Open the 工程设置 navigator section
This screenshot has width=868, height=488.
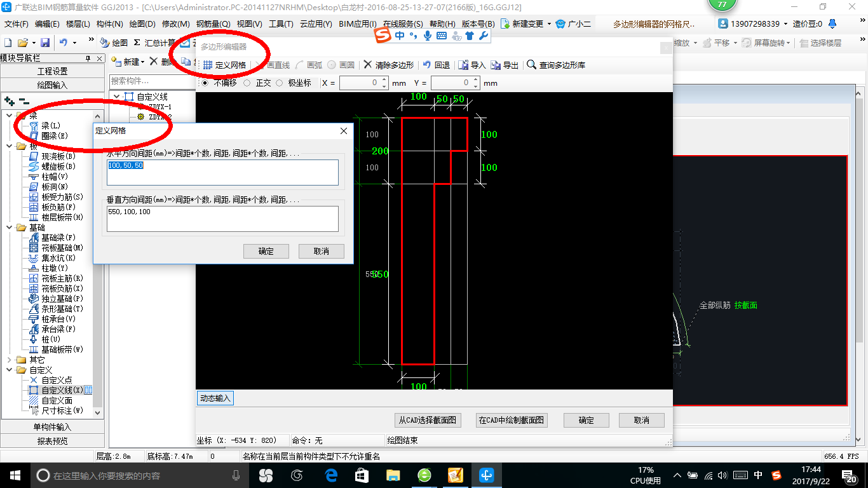[x=52, y=71]
